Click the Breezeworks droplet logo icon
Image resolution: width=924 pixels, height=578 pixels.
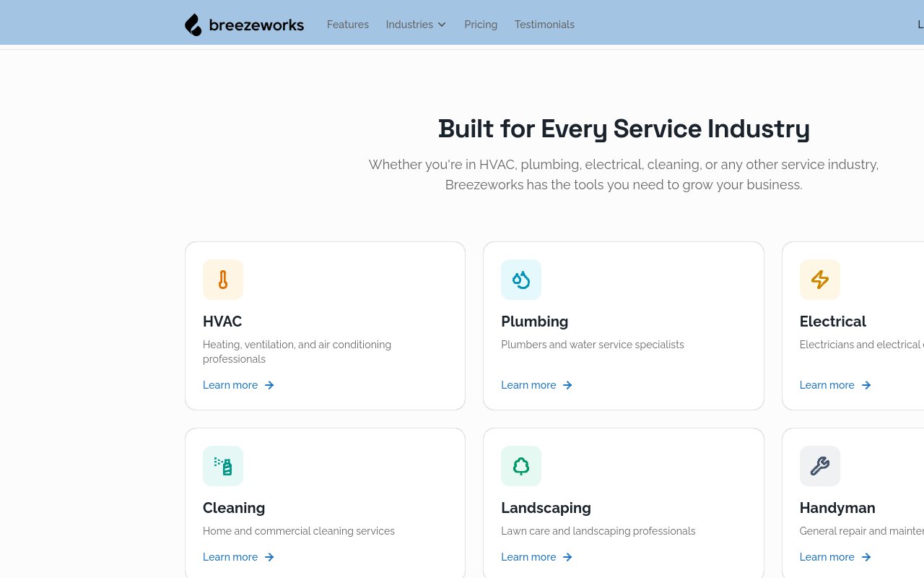pyautogui.click(x=193, y=25)
